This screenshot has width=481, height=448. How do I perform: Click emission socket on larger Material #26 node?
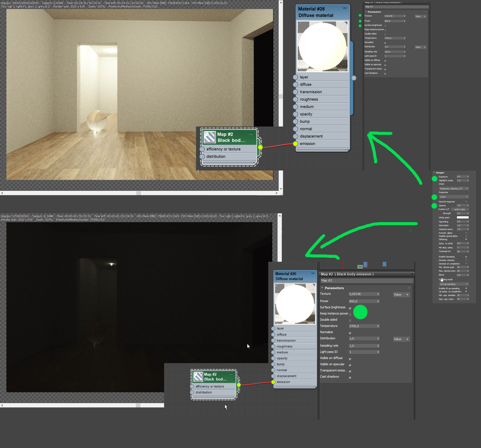(x=295, y=144)
